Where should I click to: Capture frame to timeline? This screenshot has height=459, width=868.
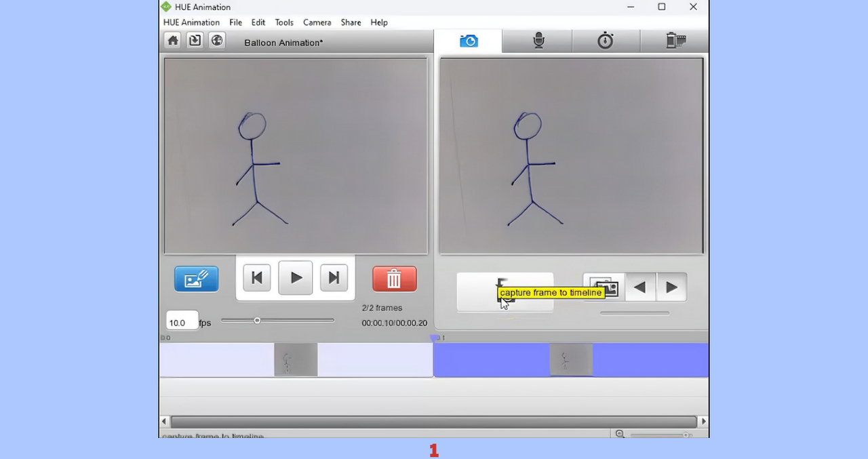505,292
